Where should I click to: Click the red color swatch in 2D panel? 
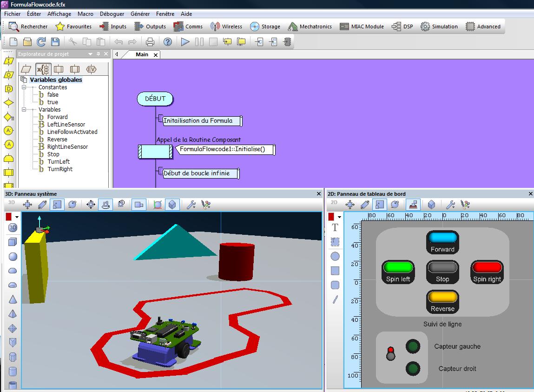pos(331,217)
